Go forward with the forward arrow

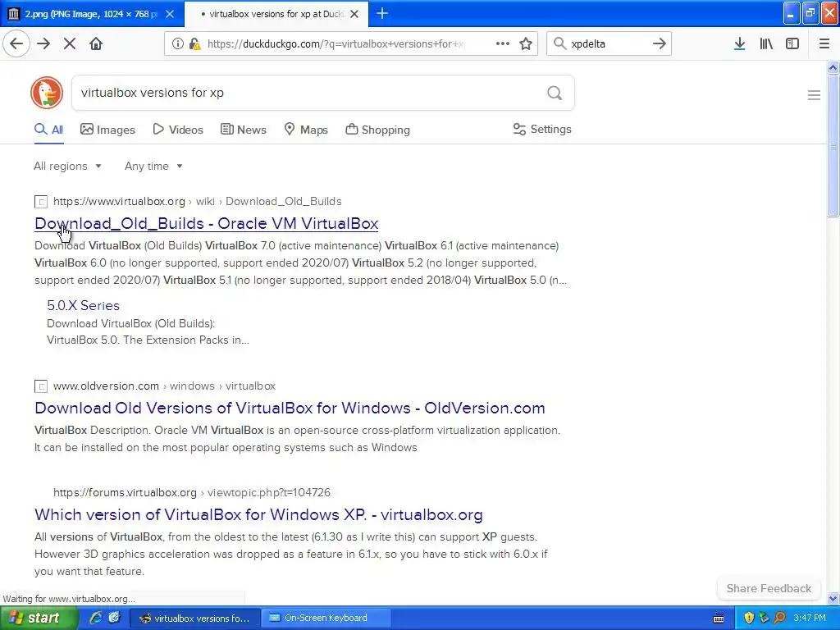pyautogui.click(x=43, y=43)
